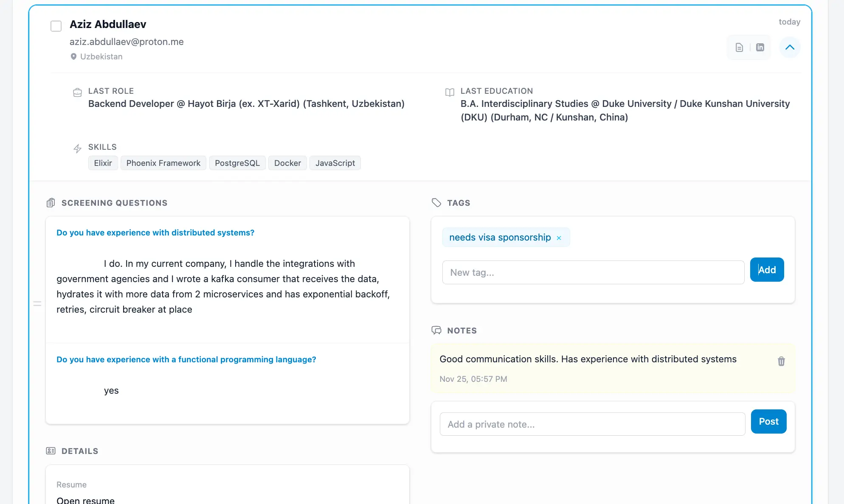Image resolution: width=844 pixels, height=504 pixels.
Task: Click candidate email aziz.abdullaev@proton.me
Action: (127, 42)
